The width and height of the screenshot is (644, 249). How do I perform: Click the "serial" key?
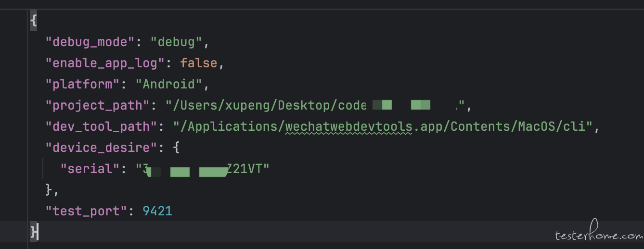coord(90,168)
